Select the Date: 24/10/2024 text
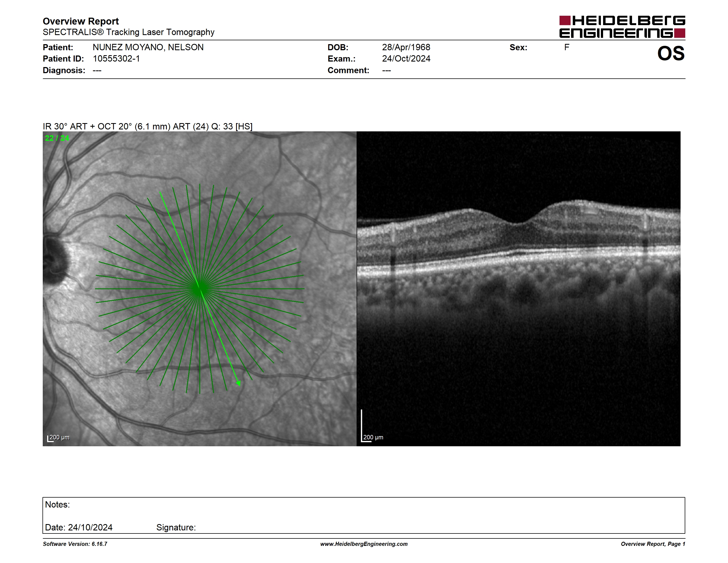The image size is (728, 563). [x=79, y=527]
